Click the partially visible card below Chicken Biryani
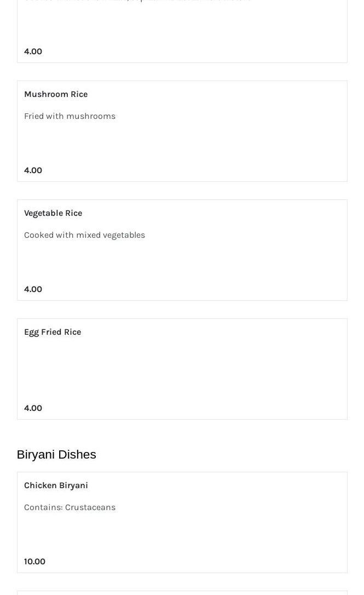Viewport: 364px width, 595px height. point(182,593)
